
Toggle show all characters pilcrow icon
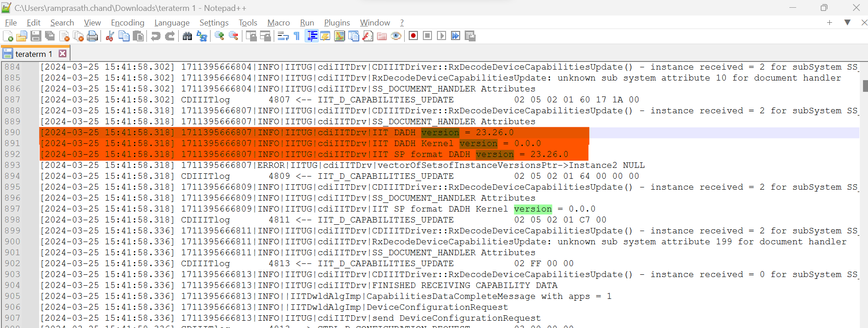[297, 36]
